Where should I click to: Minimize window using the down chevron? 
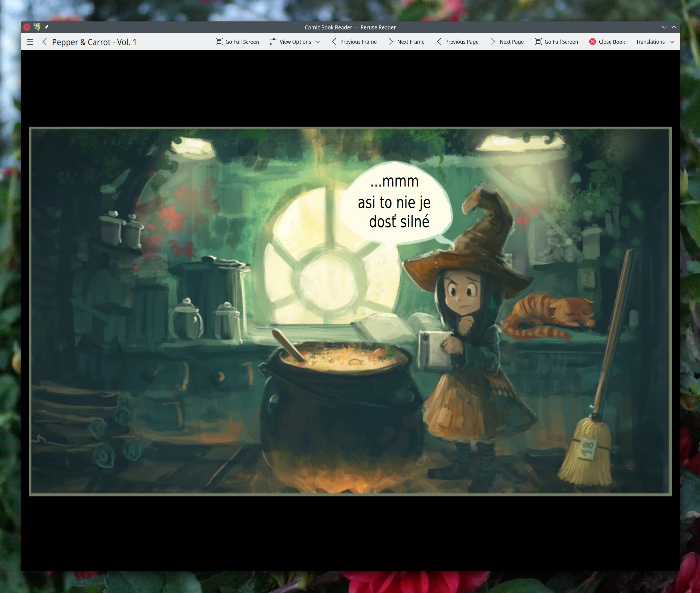tap(664, 27)
